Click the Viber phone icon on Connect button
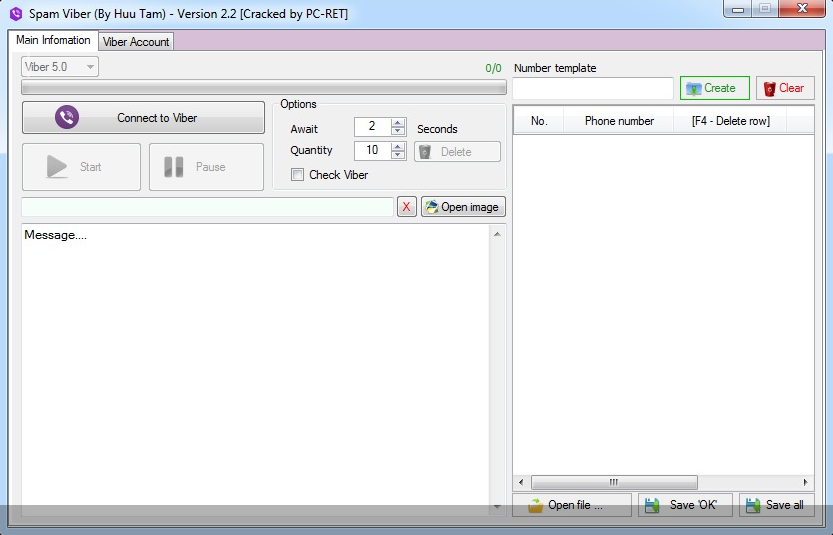833x535 pixels. pos(67,118)
